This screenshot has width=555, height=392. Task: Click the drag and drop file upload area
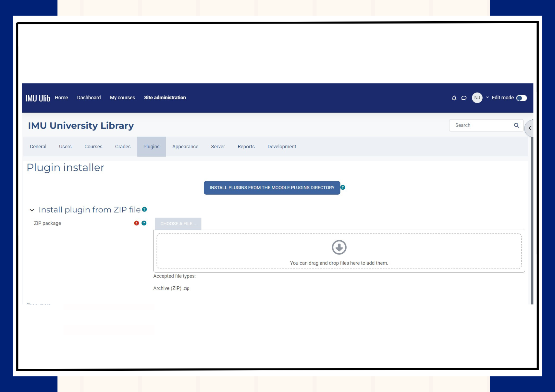click(x=339, y=251)
